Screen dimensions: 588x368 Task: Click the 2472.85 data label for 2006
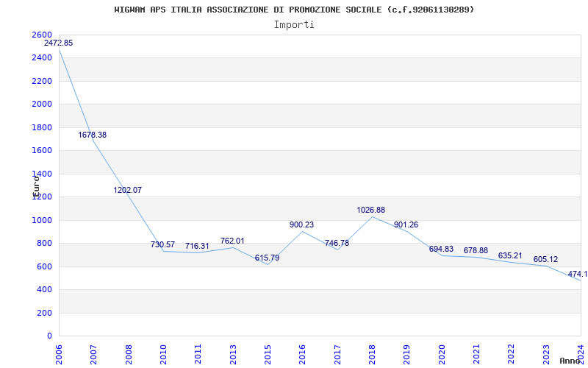(59, 43)
